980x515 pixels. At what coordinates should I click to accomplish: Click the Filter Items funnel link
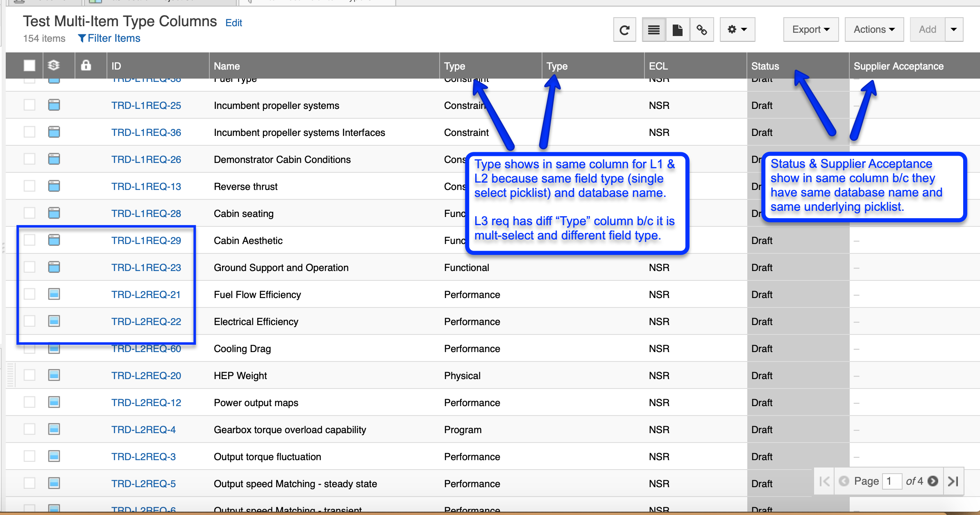[109, 38]
